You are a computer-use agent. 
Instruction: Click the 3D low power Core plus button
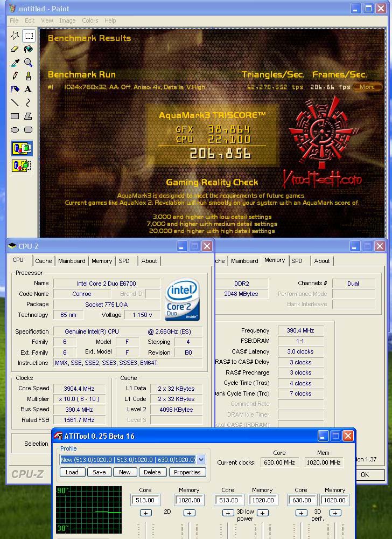coord(228,513)
